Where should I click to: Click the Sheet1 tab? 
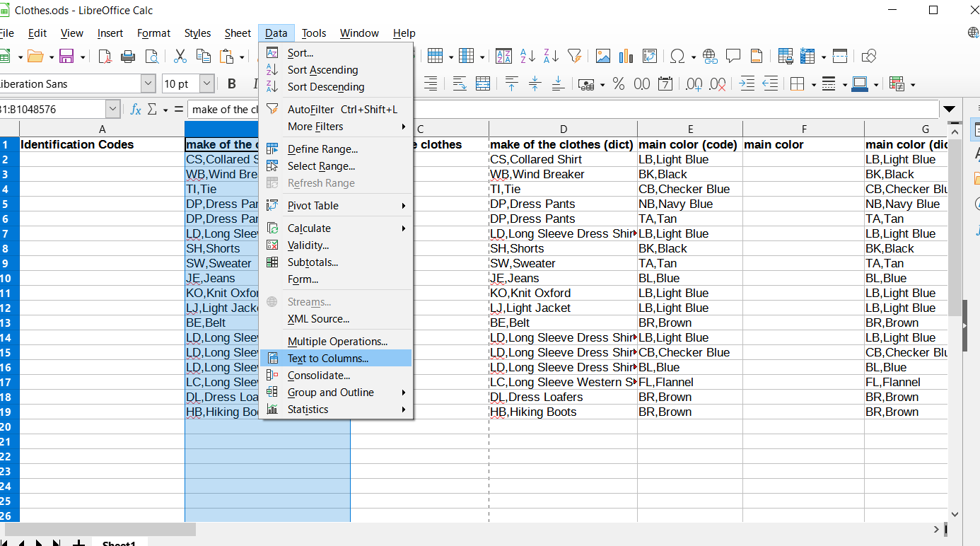tap(119, 542)
